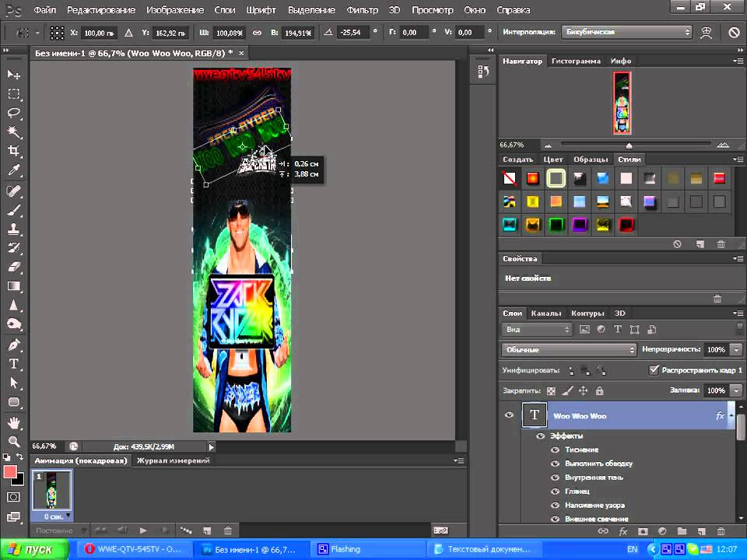Select the Pen tool
Screen dimensions: 747x560
(14, 345)
